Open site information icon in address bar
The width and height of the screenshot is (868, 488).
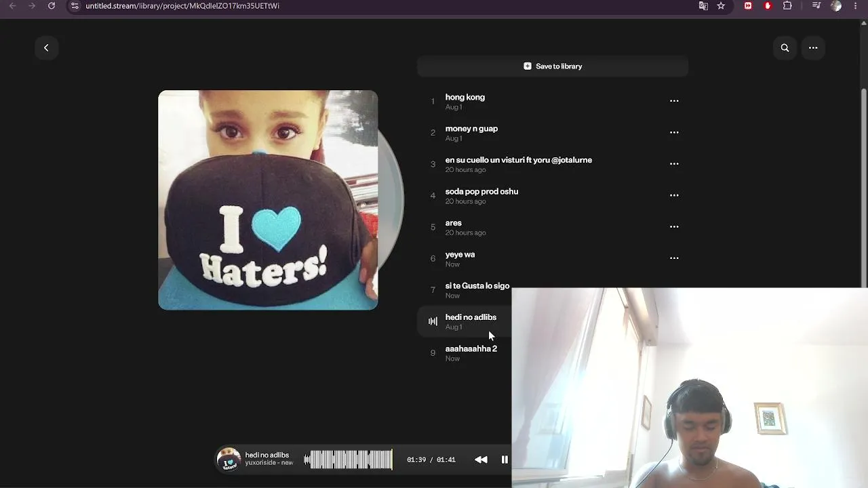(x=75, y=5)
